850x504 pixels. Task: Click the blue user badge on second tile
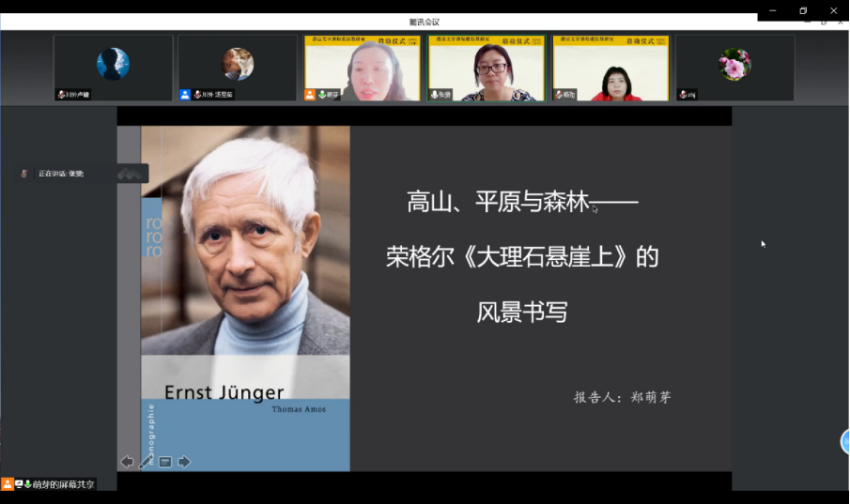pos(185,95)
